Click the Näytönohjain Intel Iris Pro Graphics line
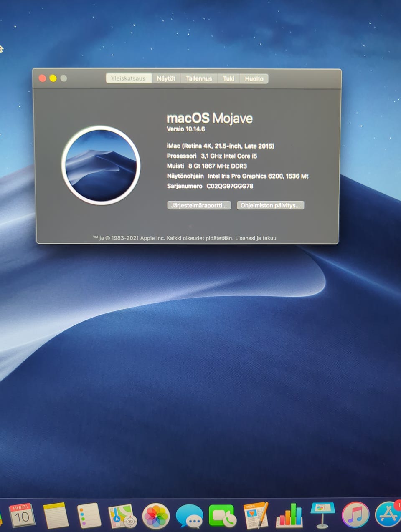Viewport: 401px width, 532px height. (x=238, y=176)
